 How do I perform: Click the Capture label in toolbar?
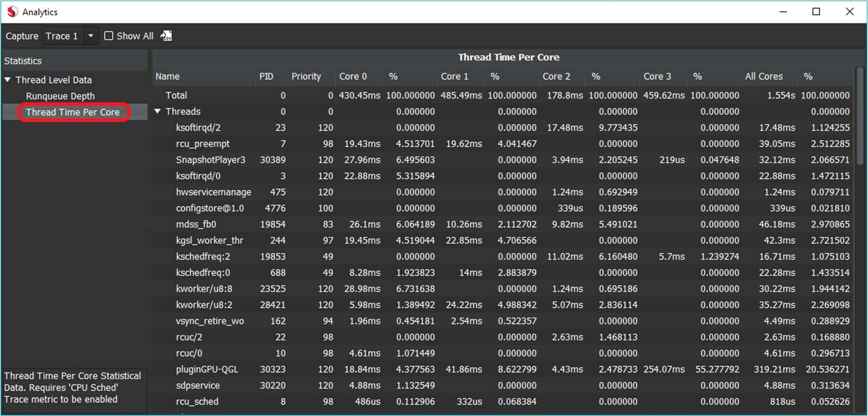[x=22, y=36]
